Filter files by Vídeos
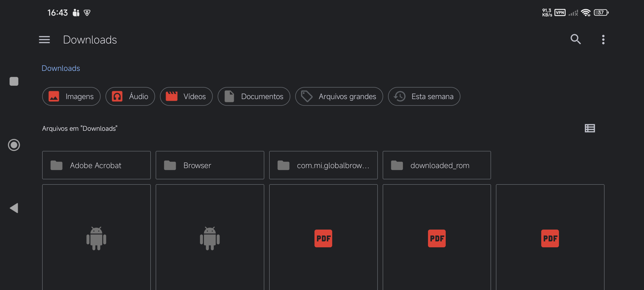Viewport: 644px width, 290px height. (186, 96)
